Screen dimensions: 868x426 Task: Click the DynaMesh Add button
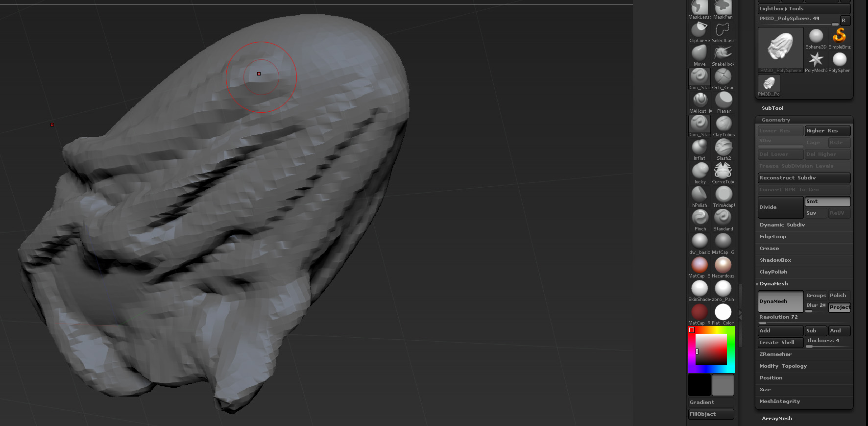pos(780,331)
